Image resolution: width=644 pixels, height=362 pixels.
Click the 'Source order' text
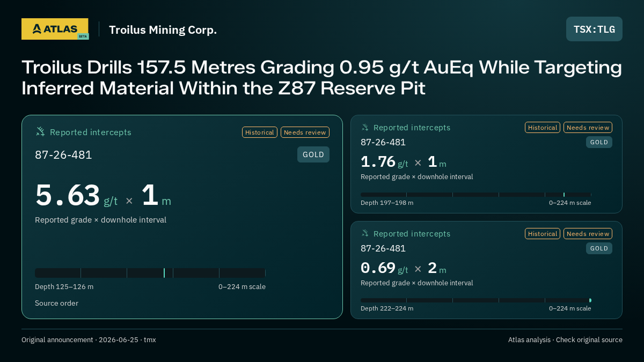[56, 304]
